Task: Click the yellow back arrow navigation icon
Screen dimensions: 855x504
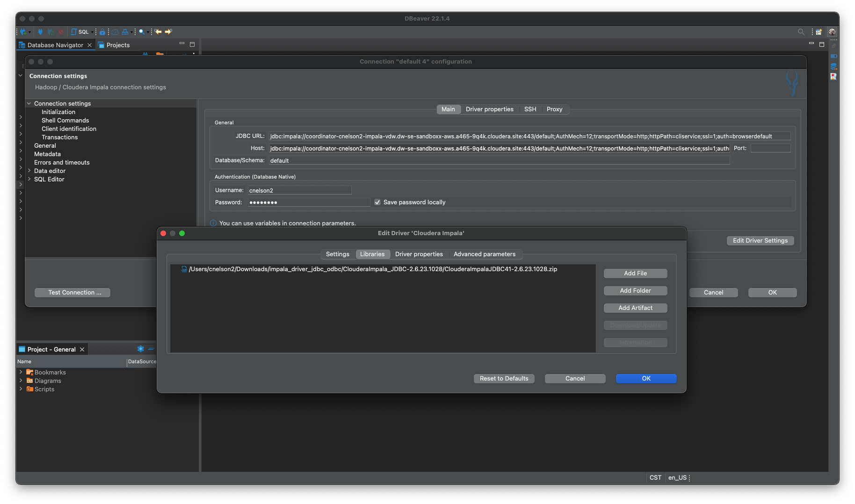Action: click(x=158, y=32)
